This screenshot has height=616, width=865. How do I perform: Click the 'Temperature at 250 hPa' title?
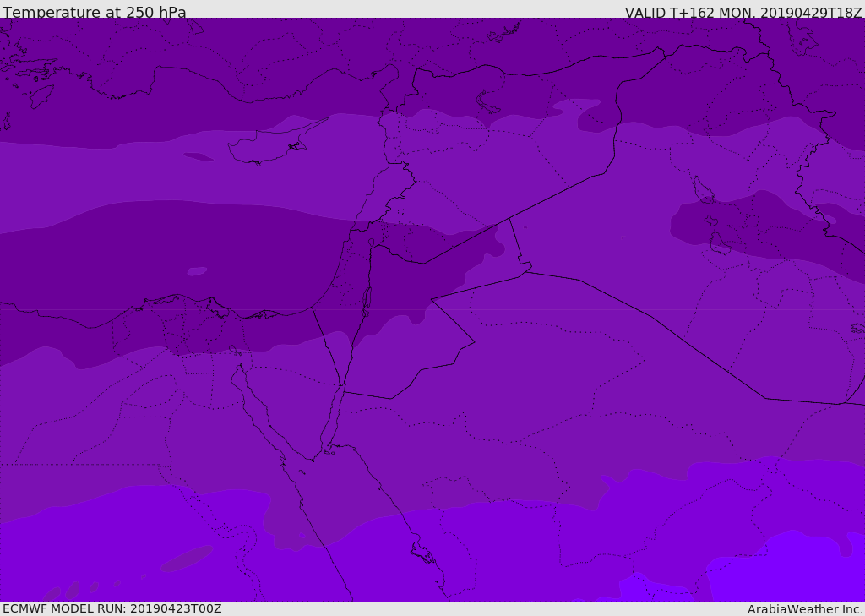point(95,13)
